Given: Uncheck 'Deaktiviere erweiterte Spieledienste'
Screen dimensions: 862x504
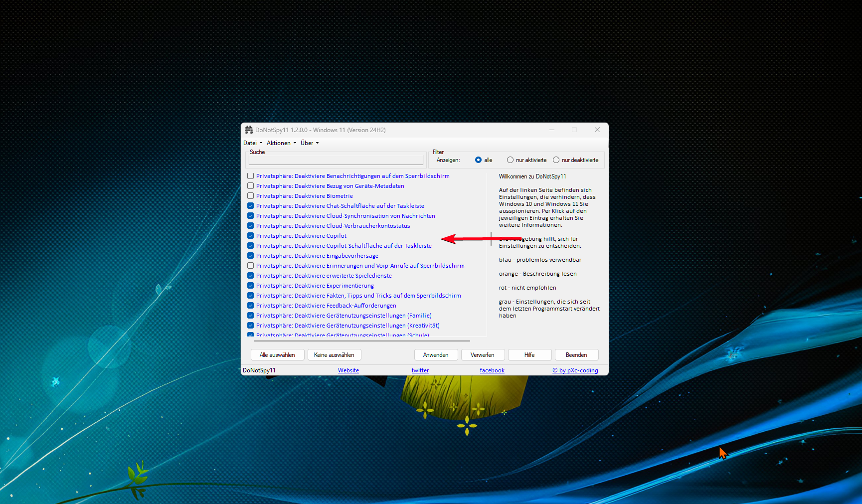Looking at the screenshot, I should (x=251, y=276).
